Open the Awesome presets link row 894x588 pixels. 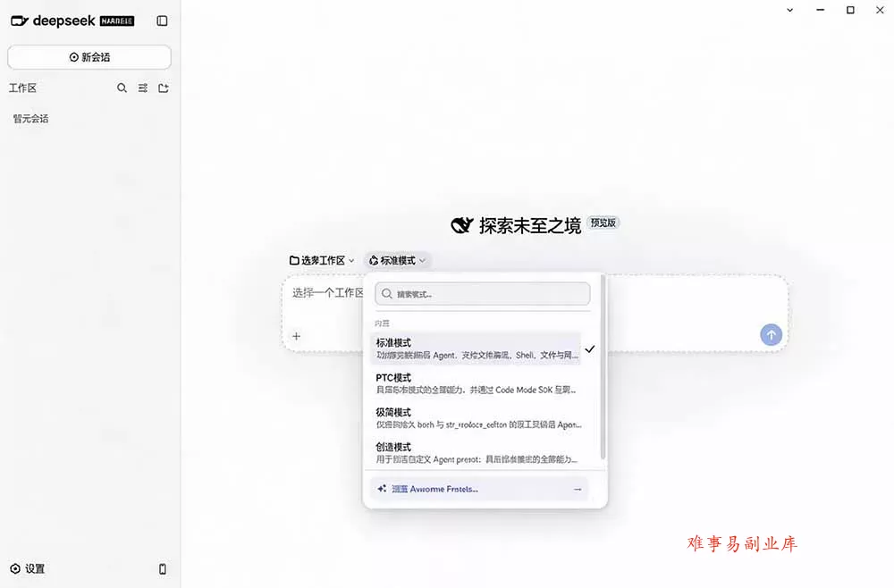pyautogui.click(x=480, y=489)
